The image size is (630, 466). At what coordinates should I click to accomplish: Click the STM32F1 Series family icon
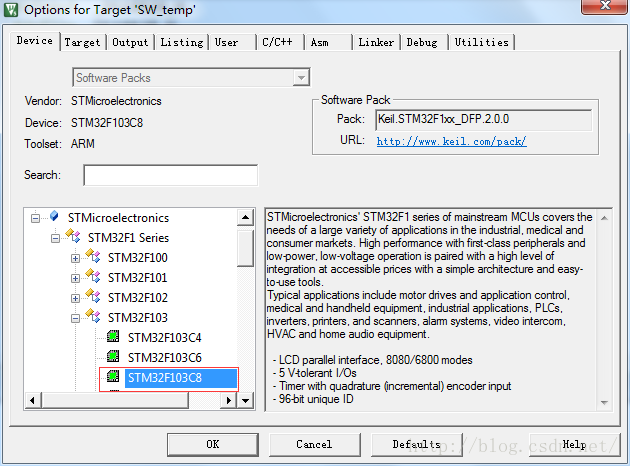pos(73,236)
